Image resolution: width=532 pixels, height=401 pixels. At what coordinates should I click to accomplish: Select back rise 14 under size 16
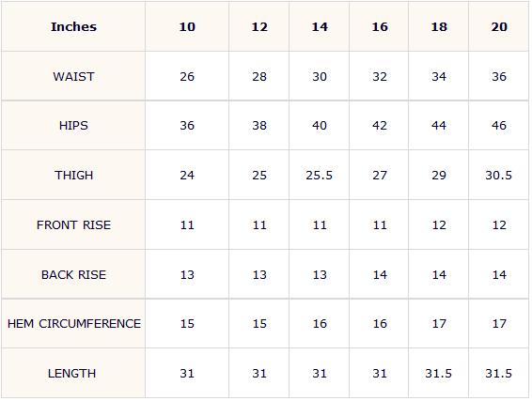[x=380, y=274]
